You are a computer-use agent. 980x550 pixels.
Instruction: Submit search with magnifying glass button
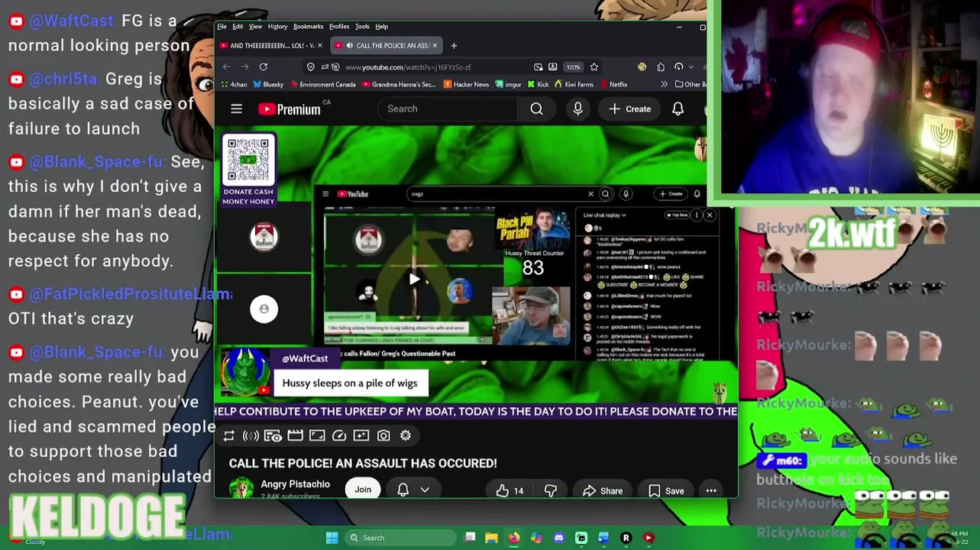(x=537, y=109)
